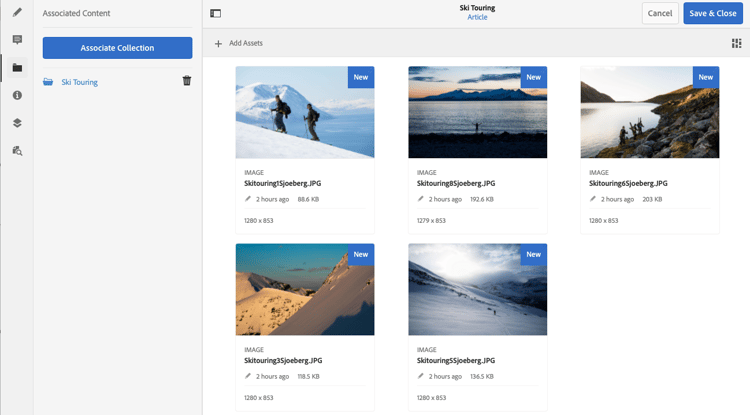Open the pencil edit icon in sidebar
This screenshot has height=415, width=750.
click(17, 12)
